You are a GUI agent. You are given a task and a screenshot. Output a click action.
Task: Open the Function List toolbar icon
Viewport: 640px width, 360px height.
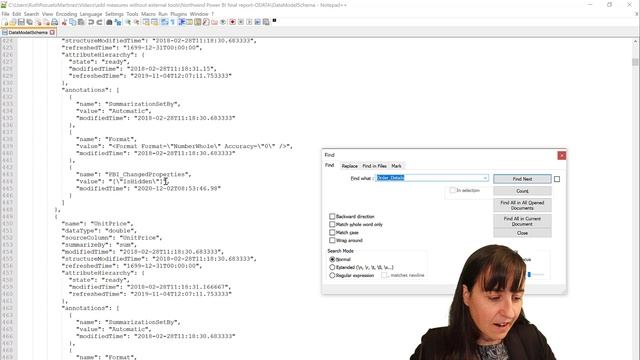206,22
